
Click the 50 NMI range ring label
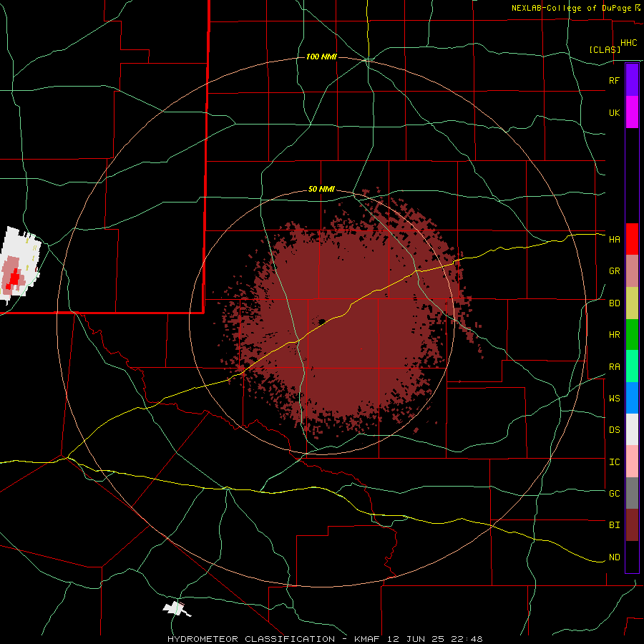point(321,190)
